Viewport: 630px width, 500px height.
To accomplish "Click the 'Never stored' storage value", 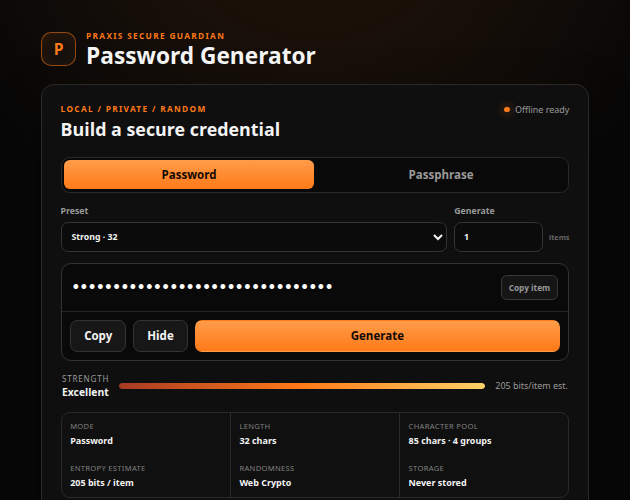I will click(438, 483).
